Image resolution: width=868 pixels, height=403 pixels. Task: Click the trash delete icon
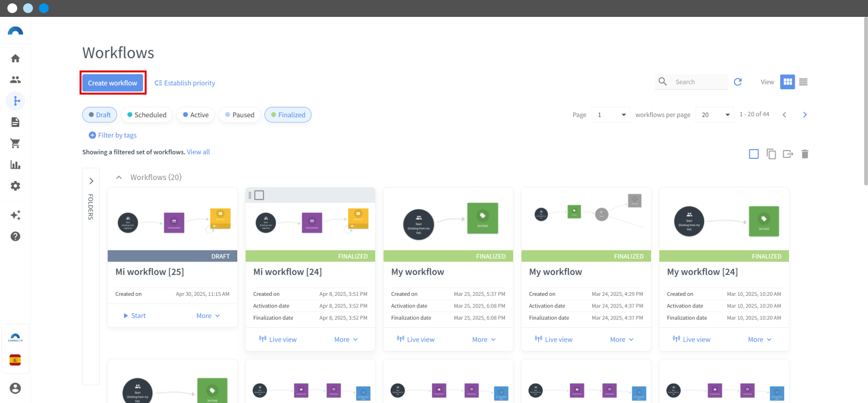pos(805,154)
